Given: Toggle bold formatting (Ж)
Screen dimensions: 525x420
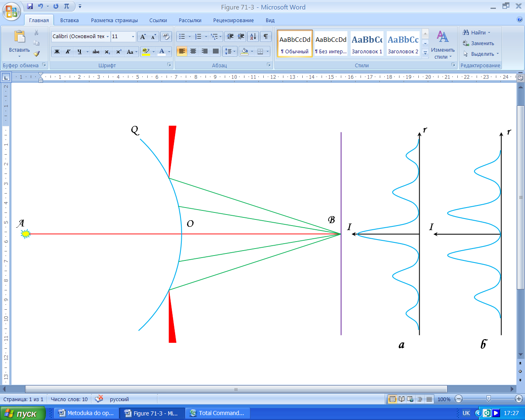Looking at the screenshot, I should click(57, 52).
